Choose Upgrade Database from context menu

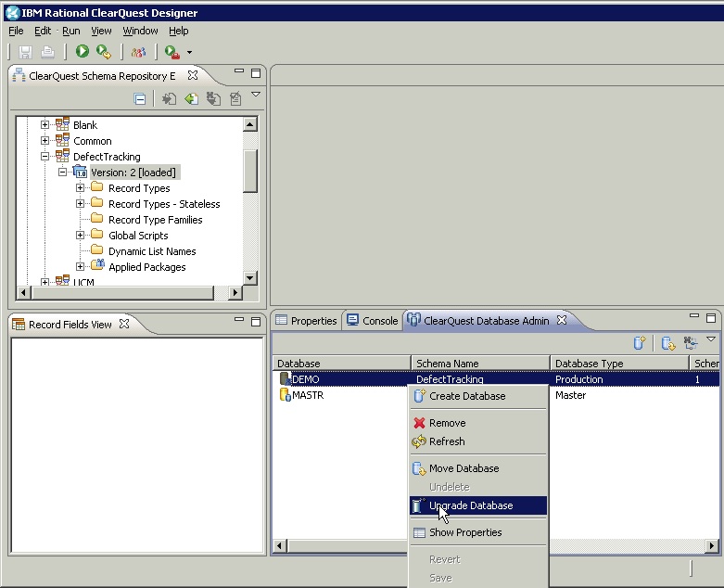[x=478, y=505]
